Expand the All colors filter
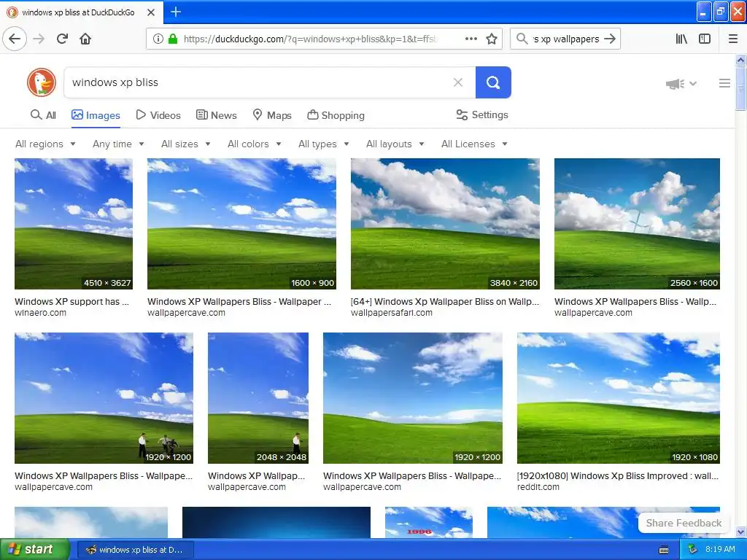747x560 pixels. (x=255, y=144)
